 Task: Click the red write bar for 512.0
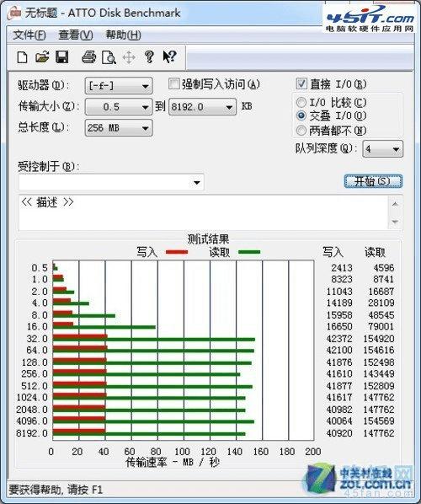click(80, 383)
